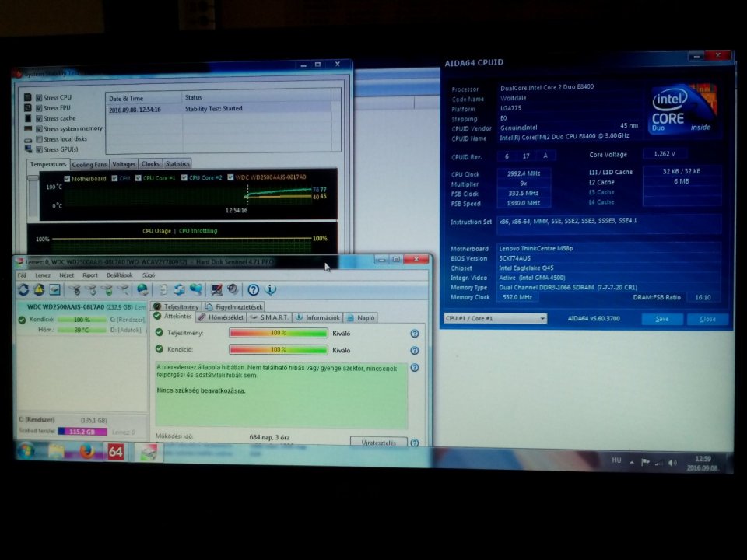Uncheck the Stress CPU checkbox
Viewport: 747px width, 560px height.
(39, 98)
